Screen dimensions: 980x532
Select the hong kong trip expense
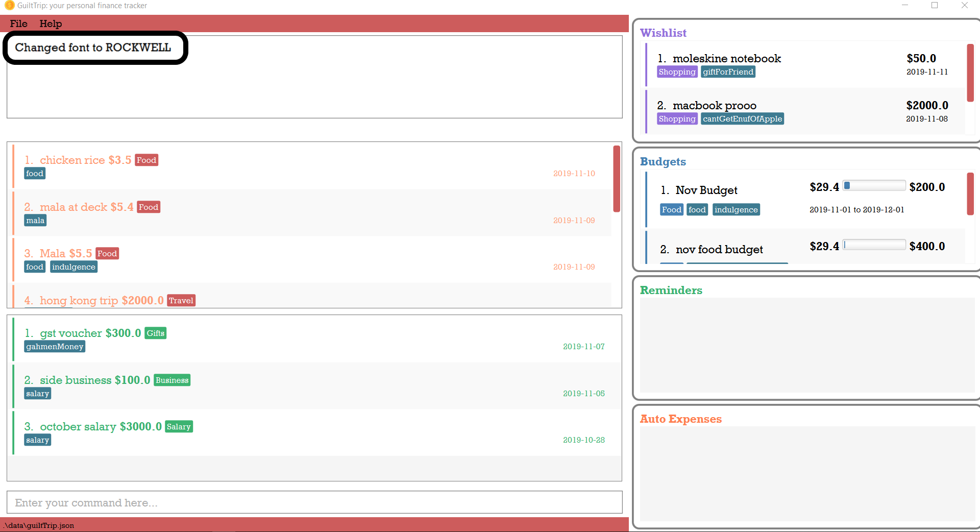(x=312, y=296)
